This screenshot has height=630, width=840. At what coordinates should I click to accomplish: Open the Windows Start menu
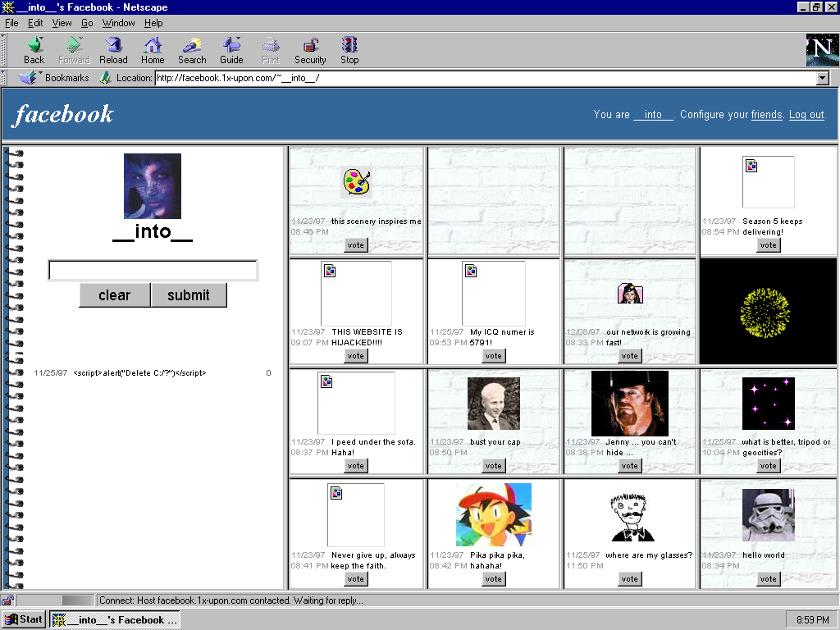click(23, 619)
